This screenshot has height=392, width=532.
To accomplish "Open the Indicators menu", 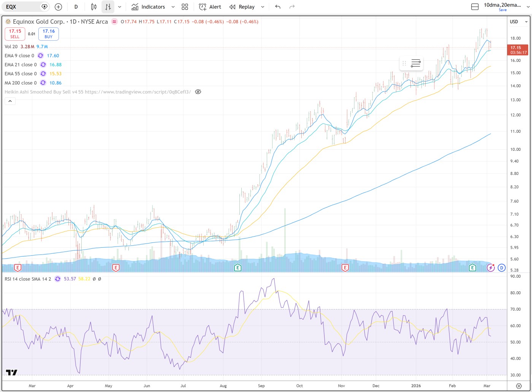I will point(148,7).
